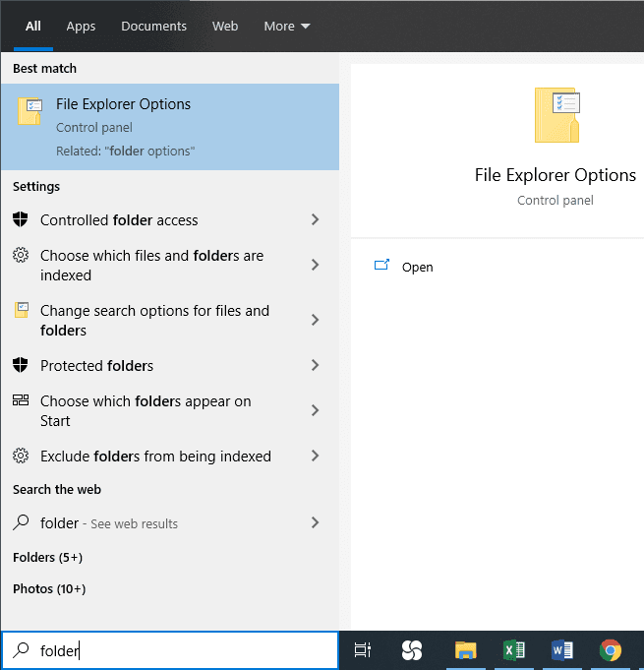Click the Task View taskbar icon
This screenshot has width=644, height=670.
(x=363, y=650)
